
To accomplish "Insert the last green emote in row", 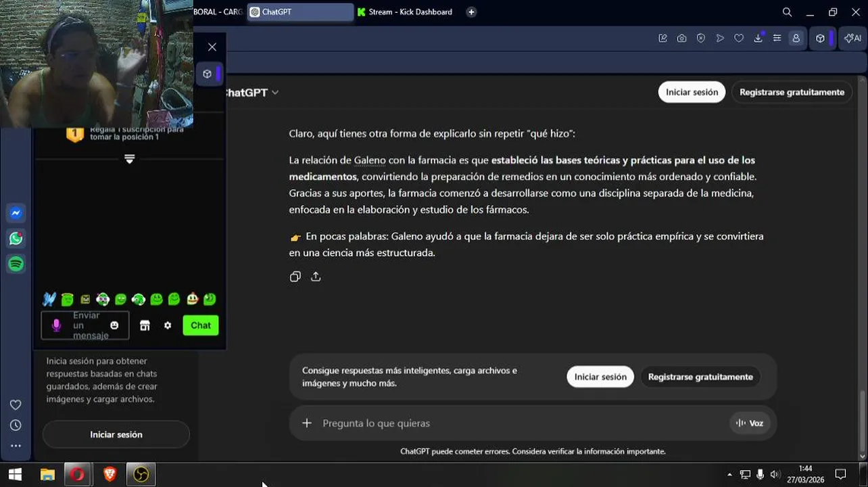I will pos(210,299).
